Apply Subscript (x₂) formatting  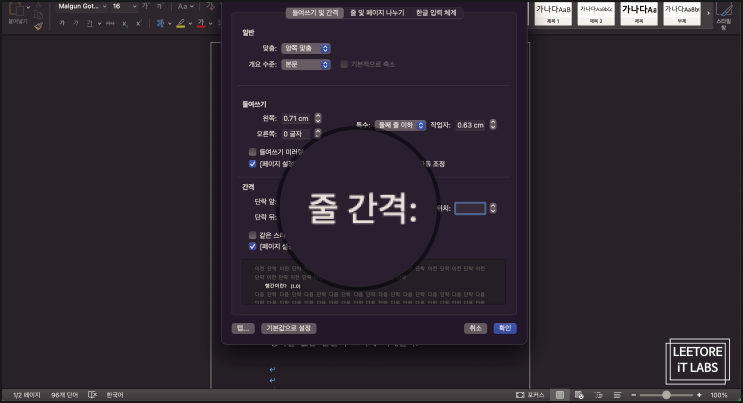(125, 23)
